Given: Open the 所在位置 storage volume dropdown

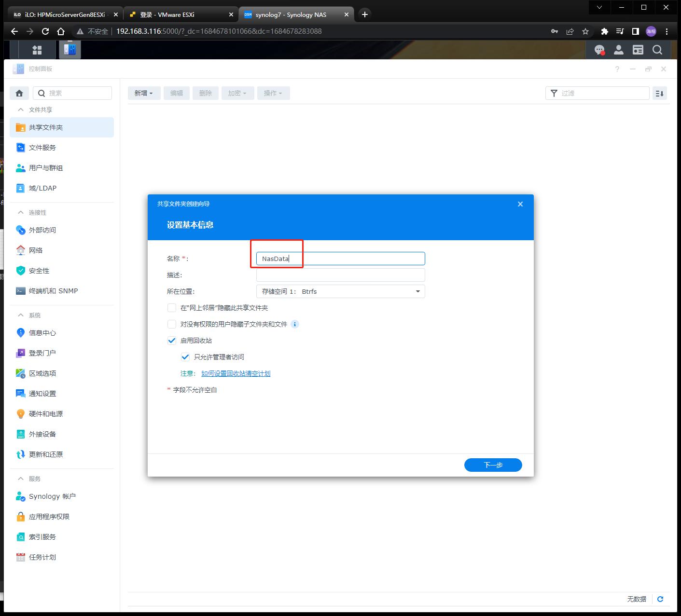Looking at the screenshot, I should [x=340, y=291].
